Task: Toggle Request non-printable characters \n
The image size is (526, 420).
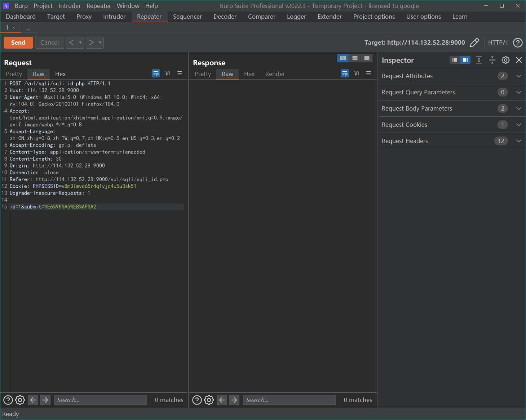Action: coord(168,73)
